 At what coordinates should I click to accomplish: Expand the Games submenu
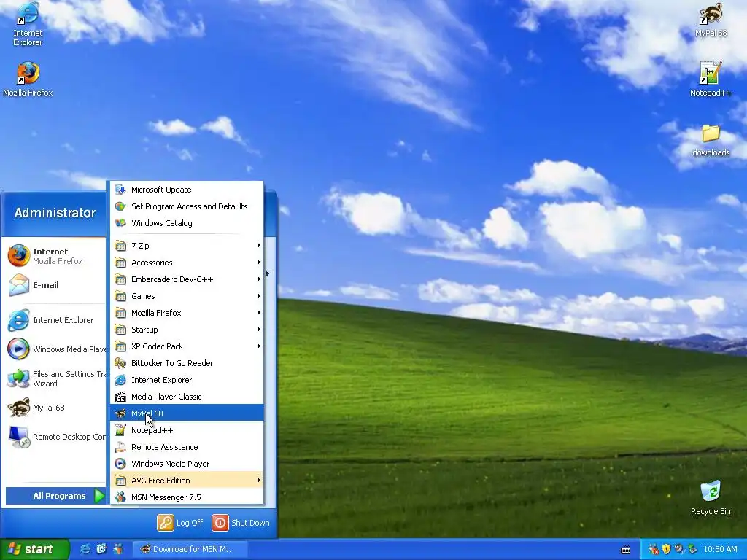click(187, 296)
